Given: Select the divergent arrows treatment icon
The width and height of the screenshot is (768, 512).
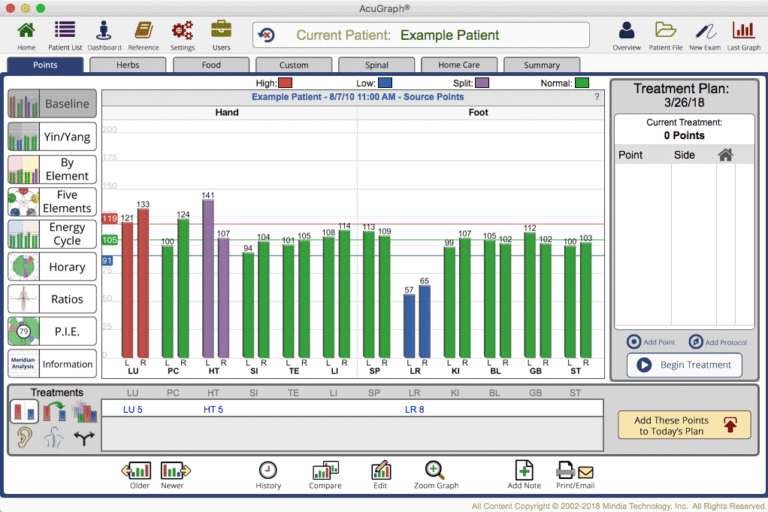Looking at the screenshot, I should point(84,438).
